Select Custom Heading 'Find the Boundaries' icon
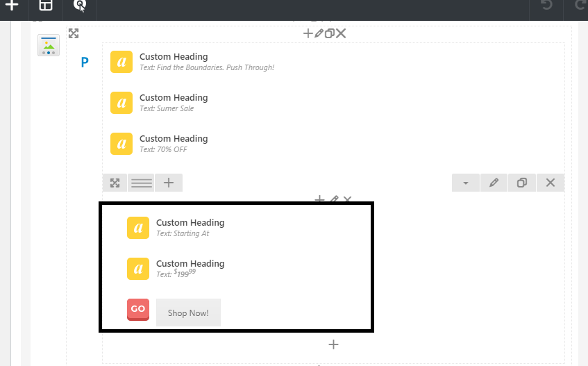588x366 pixels. (121, 62)
